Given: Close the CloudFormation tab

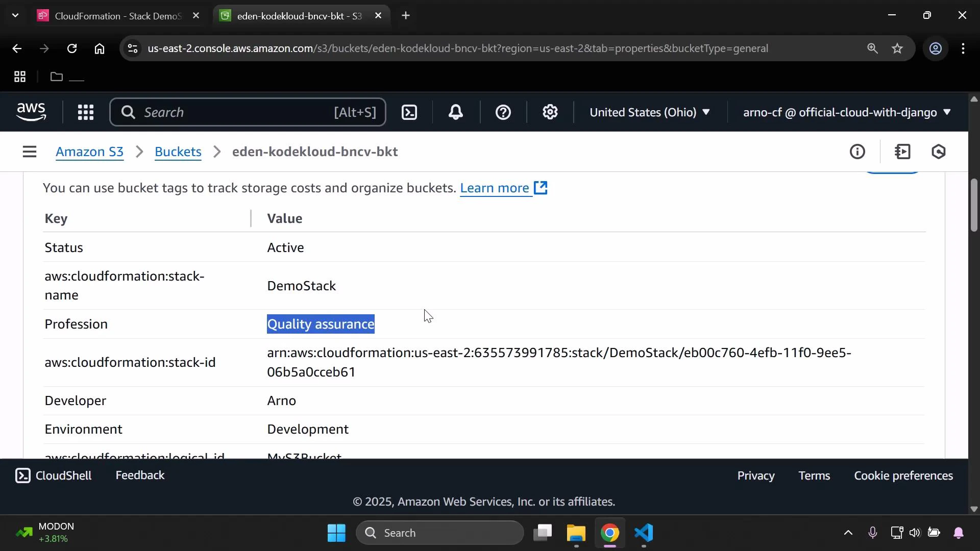Looking at the screenshot, I should 196,16.
